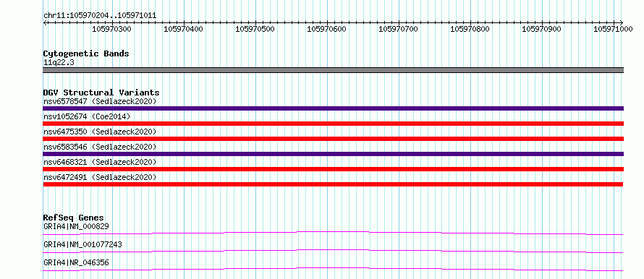
Task: Click the gray 11q22.3 cytoband bar
Action: (333, 70)
